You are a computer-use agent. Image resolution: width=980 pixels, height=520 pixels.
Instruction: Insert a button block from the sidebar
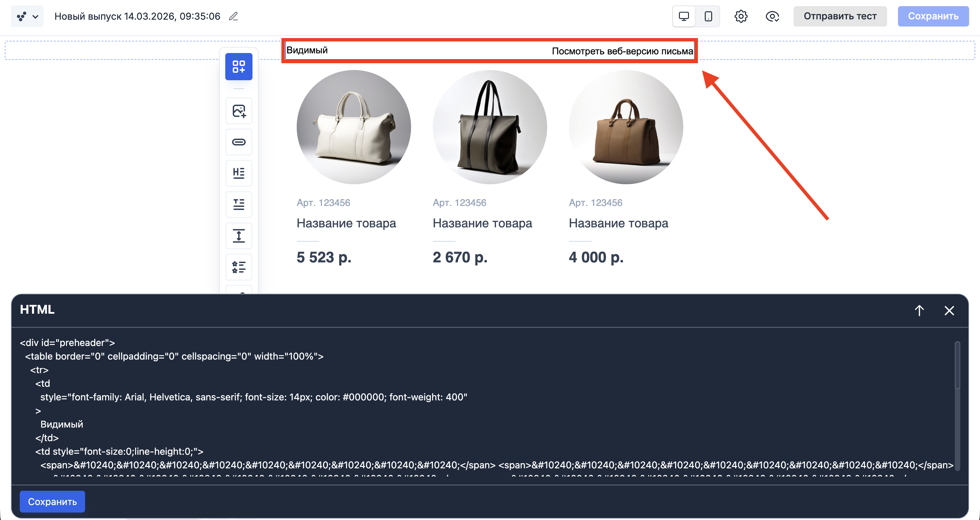(239, 142)
